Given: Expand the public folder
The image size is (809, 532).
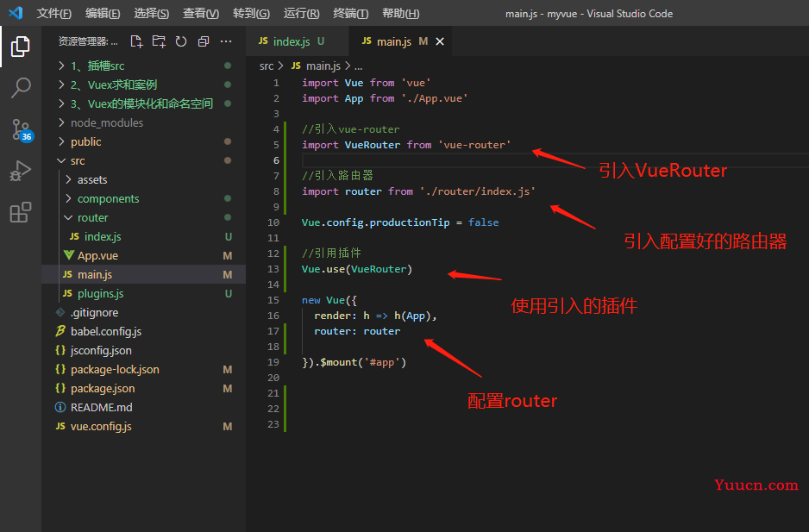Looking at the screenshot, I should point(143,141).
